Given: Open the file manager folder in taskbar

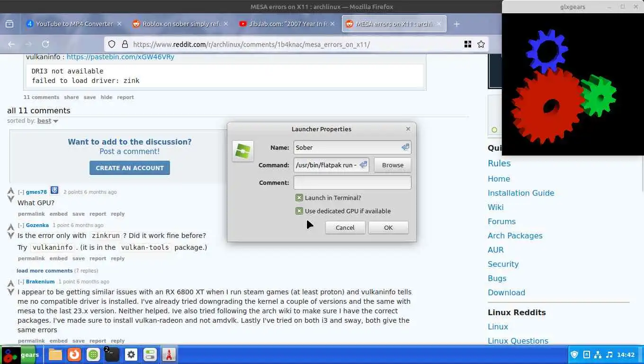Looking at the screenshot, I should (x=55, y=355).
